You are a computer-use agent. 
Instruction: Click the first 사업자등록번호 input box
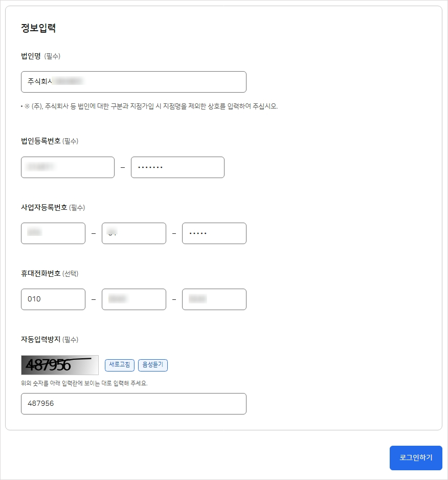(53, 233)
